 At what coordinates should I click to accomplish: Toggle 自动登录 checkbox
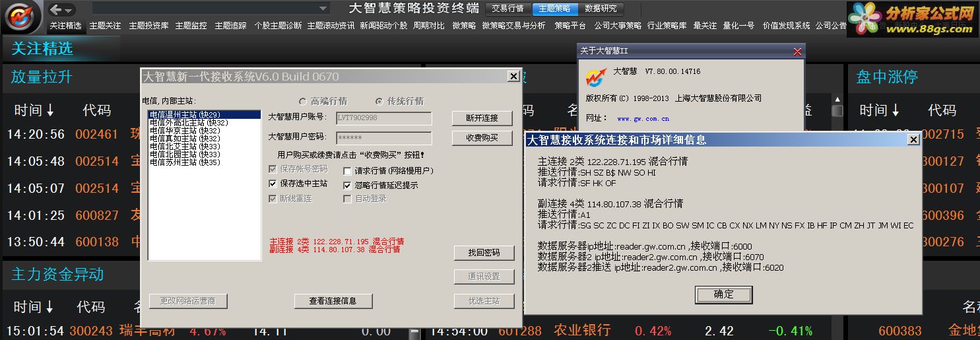tap(347, 198)
